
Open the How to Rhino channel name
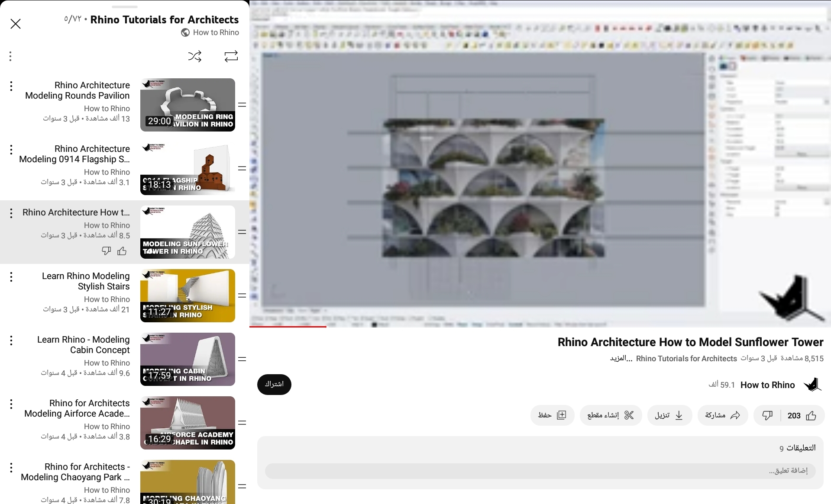[x=767, y=385]
